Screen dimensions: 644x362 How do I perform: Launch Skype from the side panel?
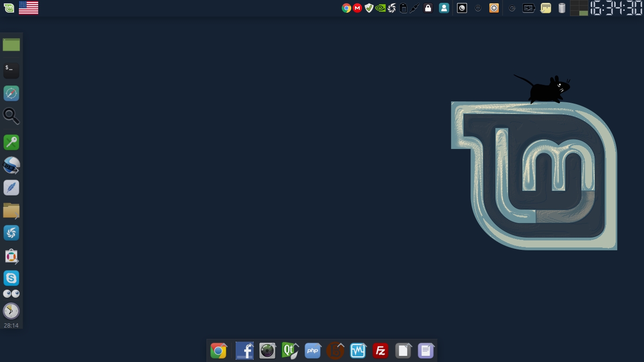(11, 278)
